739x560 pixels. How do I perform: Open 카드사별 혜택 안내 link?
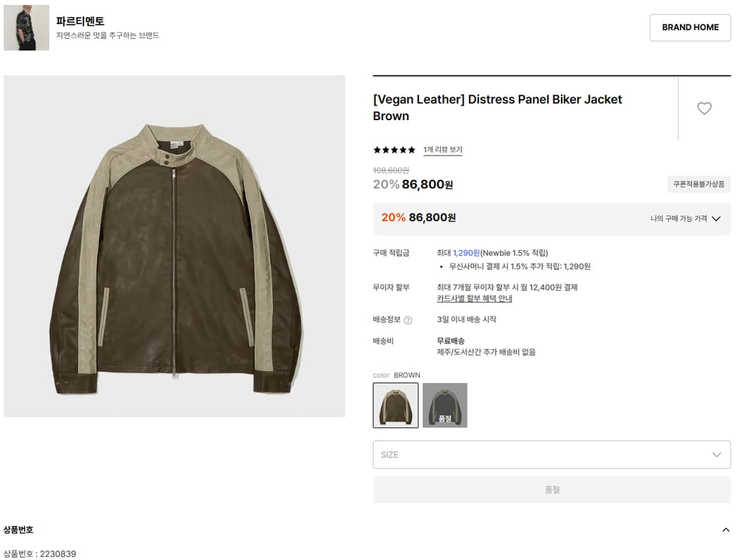[474, 299]
